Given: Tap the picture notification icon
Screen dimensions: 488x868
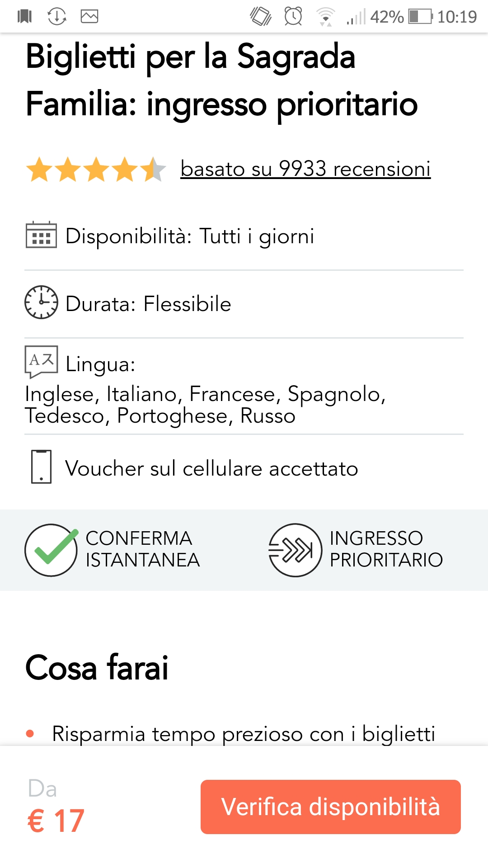Looking at the screenshot, I should click(89, 17).
